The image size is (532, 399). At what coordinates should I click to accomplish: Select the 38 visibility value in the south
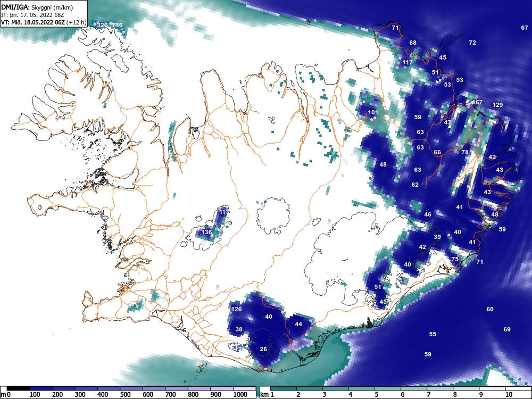tap(239, 329)
